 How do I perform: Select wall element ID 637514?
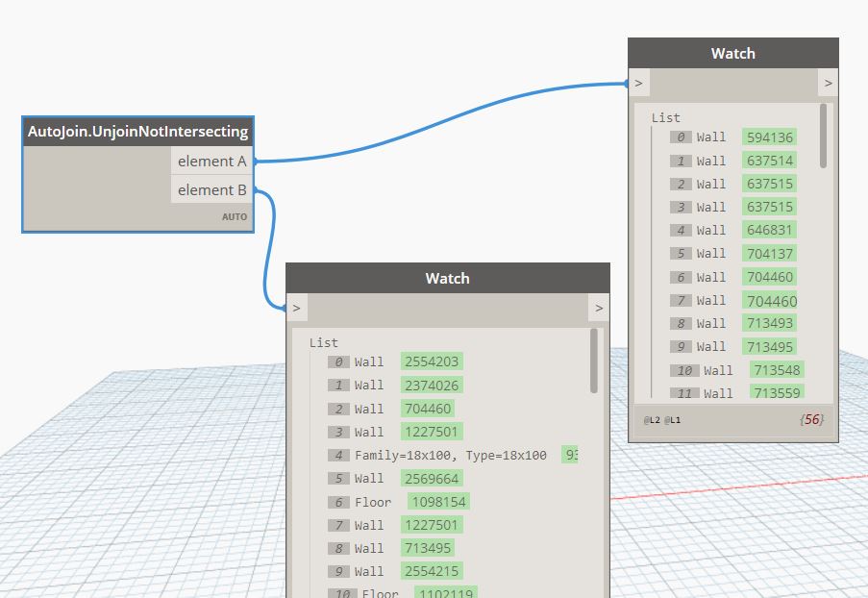(769, 161)
